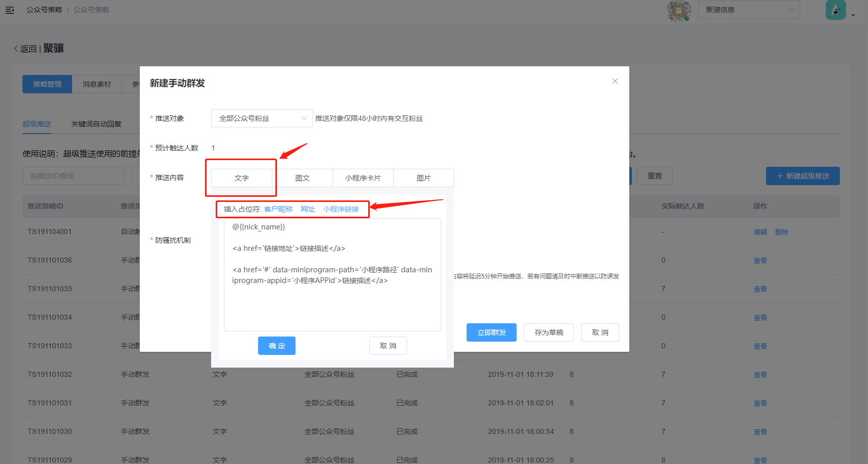Select the 图片 content tab

click(423, 178)
